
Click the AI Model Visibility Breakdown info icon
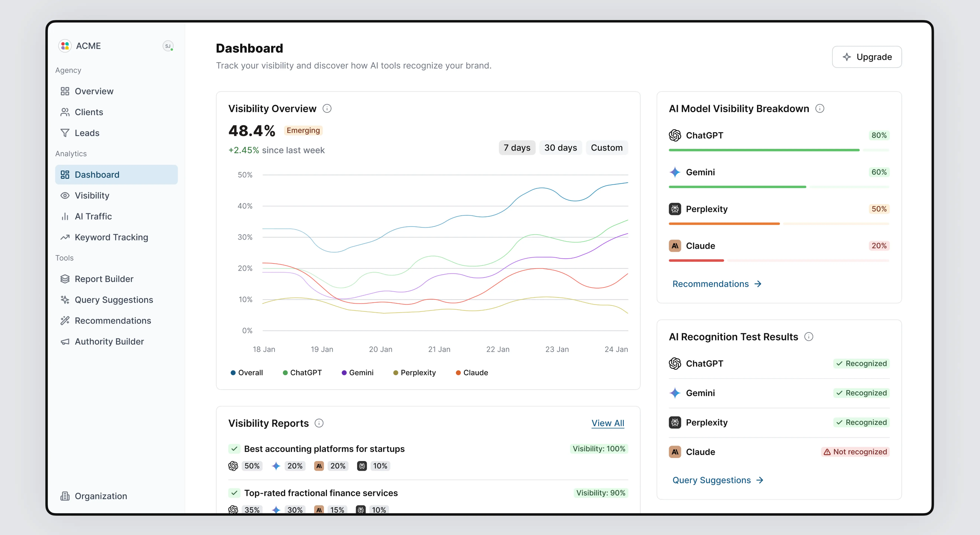(x=820, y=109)
